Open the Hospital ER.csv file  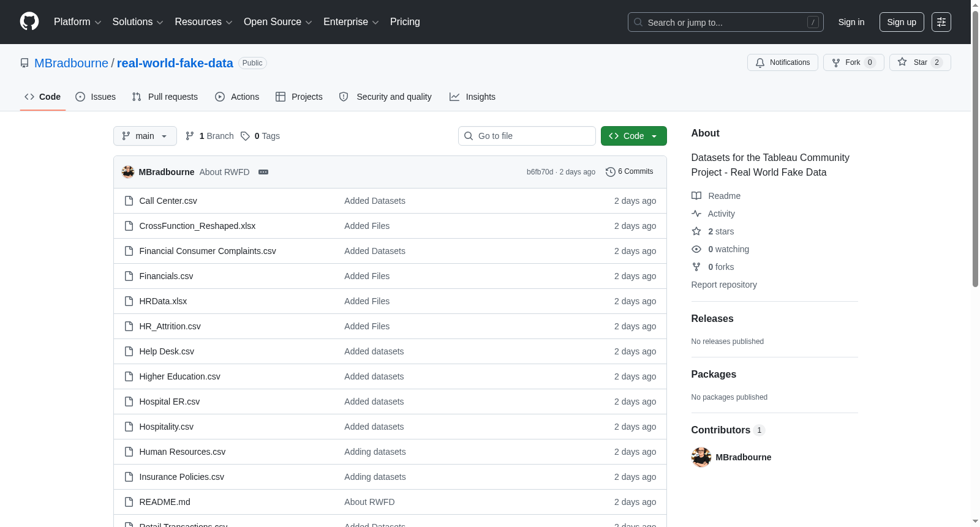170,402
